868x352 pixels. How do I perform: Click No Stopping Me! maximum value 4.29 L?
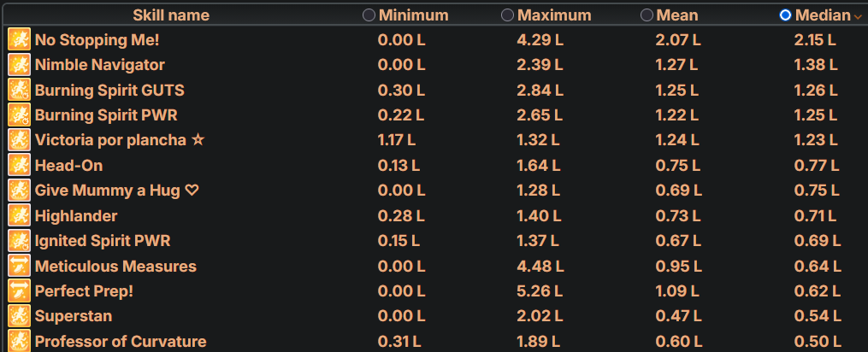pyautogui.click(x=539, y=40)
